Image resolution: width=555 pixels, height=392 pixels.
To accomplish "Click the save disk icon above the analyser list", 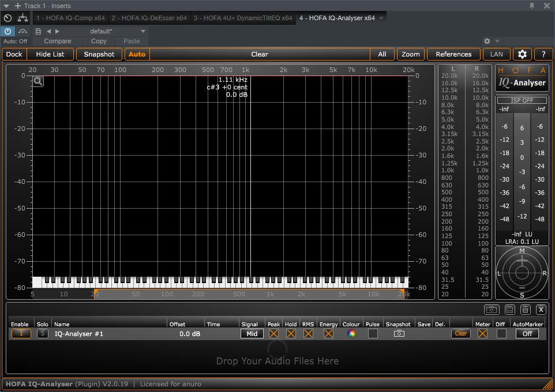I will click(x=511, y=310).
